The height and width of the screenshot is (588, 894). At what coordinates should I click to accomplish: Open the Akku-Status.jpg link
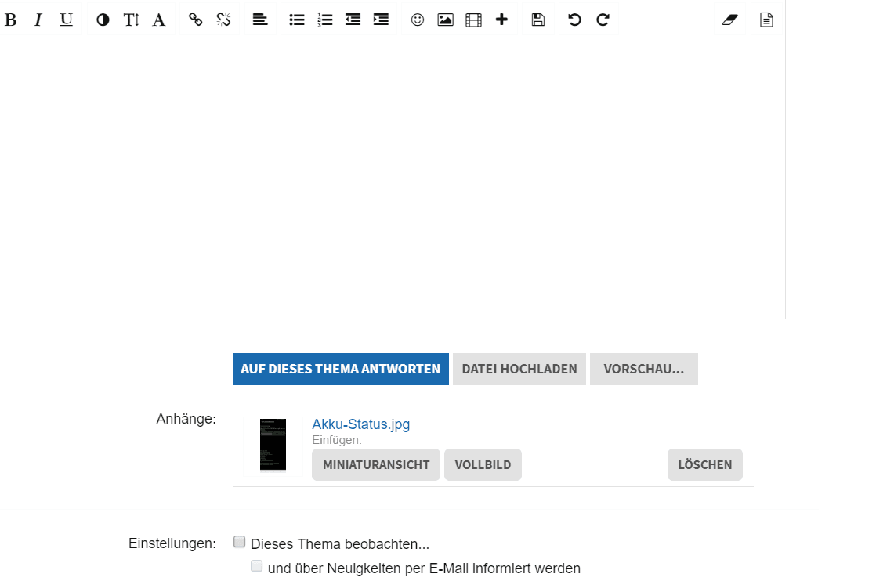[x=361, y=424]
